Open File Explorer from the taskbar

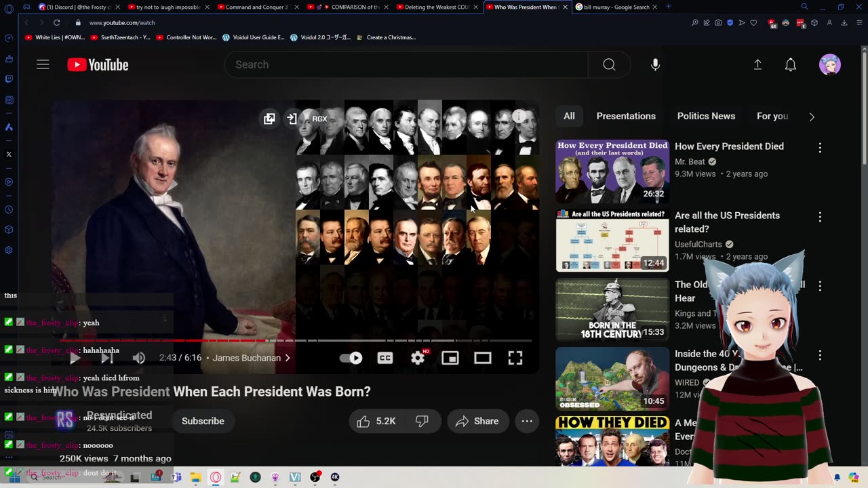tap(195, 477)
